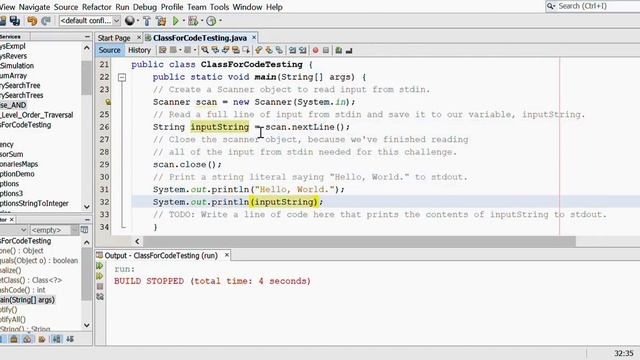
Task: Click the Debug Project icon
Action: pos(193,20)
